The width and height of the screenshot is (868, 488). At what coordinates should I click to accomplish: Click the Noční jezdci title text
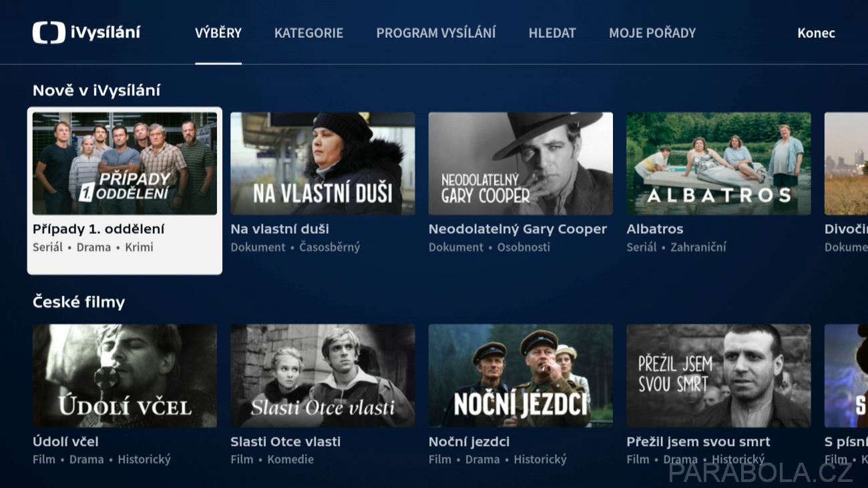[x=469, y=441]
